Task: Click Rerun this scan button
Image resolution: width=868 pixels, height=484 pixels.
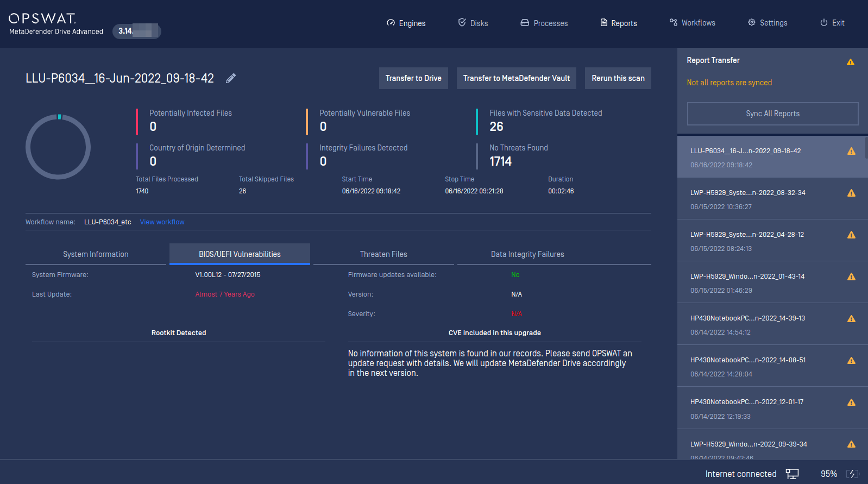Action: tap(618, 78)
